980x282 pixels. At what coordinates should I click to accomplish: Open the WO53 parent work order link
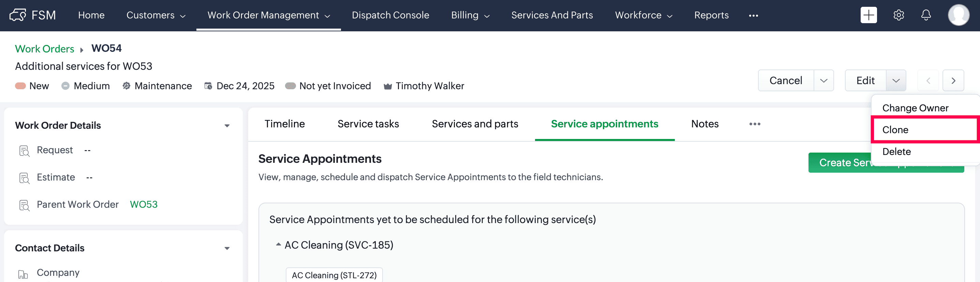click(144, 204)
